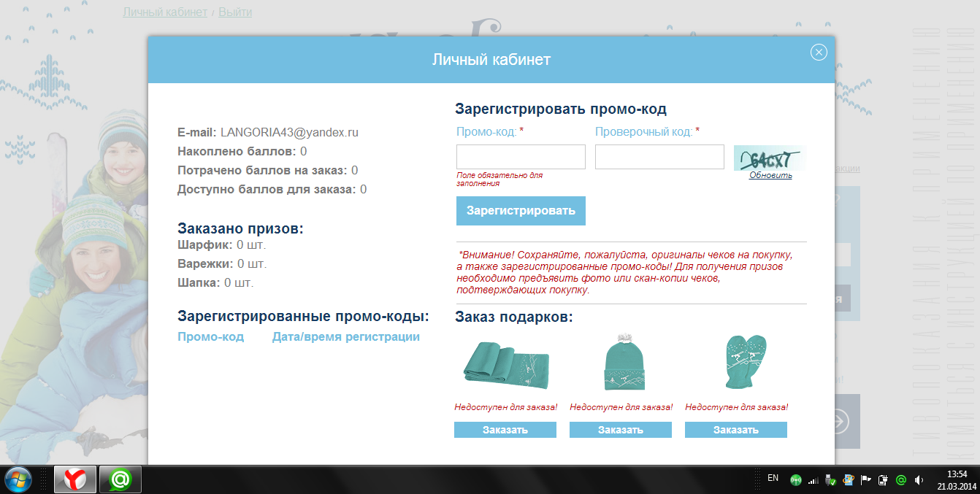This screenshot has height=494, width=980.
Task: Order the hat with Заказать button
Action: (621, 430)
